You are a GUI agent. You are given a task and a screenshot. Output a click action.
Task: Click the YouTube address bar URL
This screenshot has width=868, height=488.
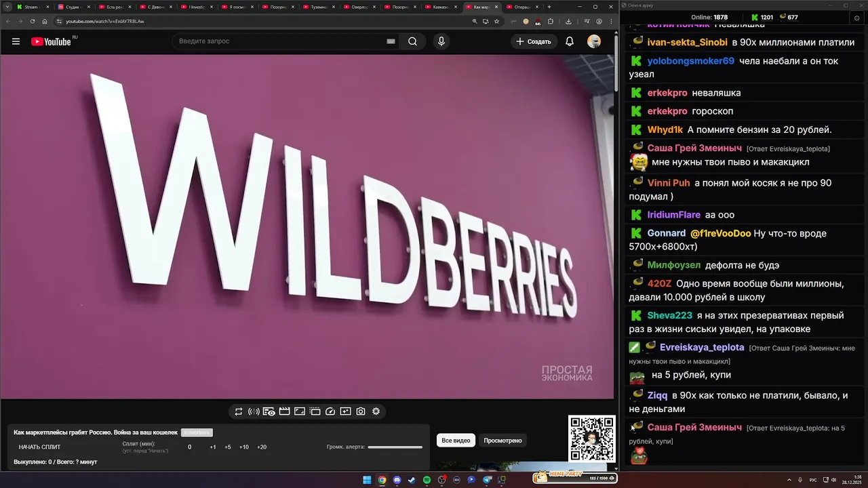point(104,21)
